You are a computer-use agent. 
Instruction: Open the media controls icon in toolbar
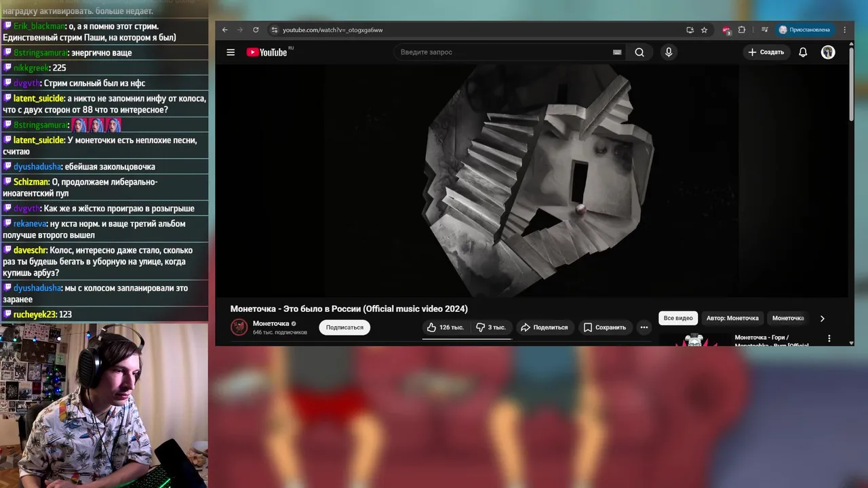click(764, 30)
